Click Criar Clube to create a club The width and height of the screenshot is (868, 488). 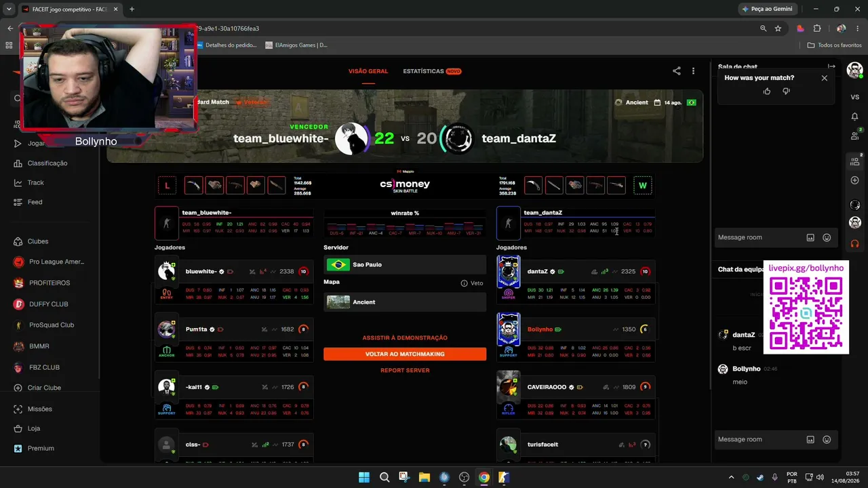pyautogui.click(x=44, y=388)
